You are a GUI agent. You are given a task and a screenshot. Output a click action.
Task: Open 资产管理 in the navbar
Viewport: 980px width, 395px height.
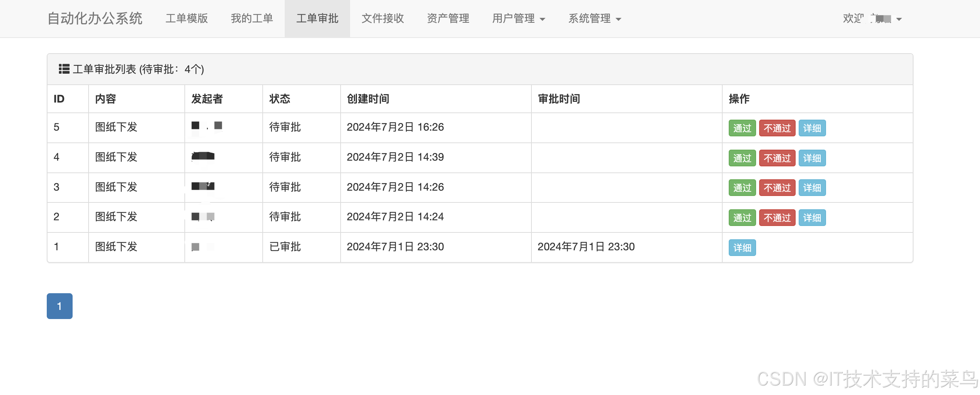(448, 19)
